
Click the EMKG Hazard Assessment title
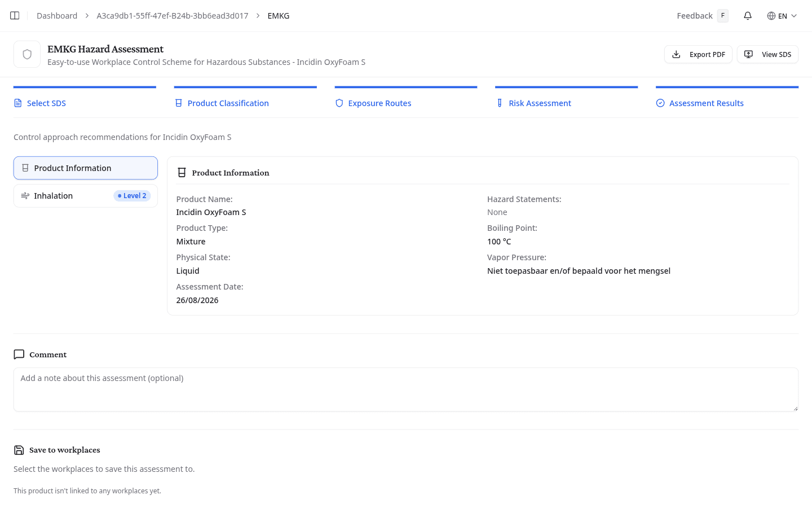coord(105,49)
